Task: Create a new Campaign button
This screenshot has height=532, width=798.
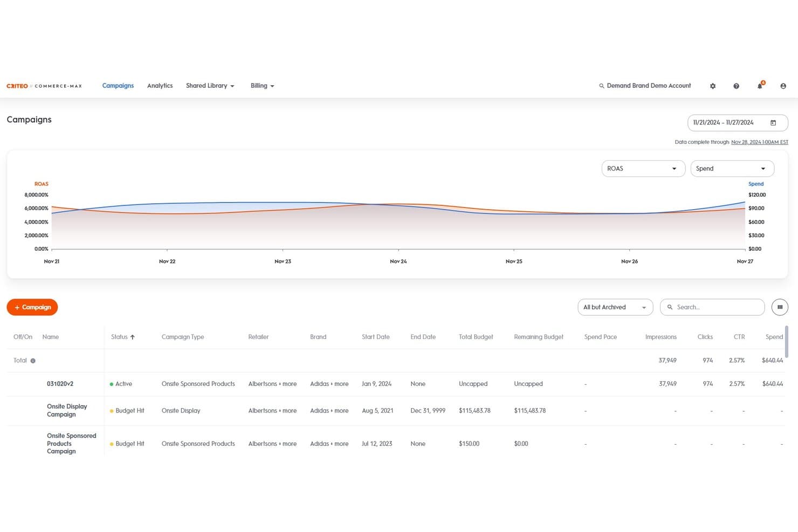Action: coord(32,307)
